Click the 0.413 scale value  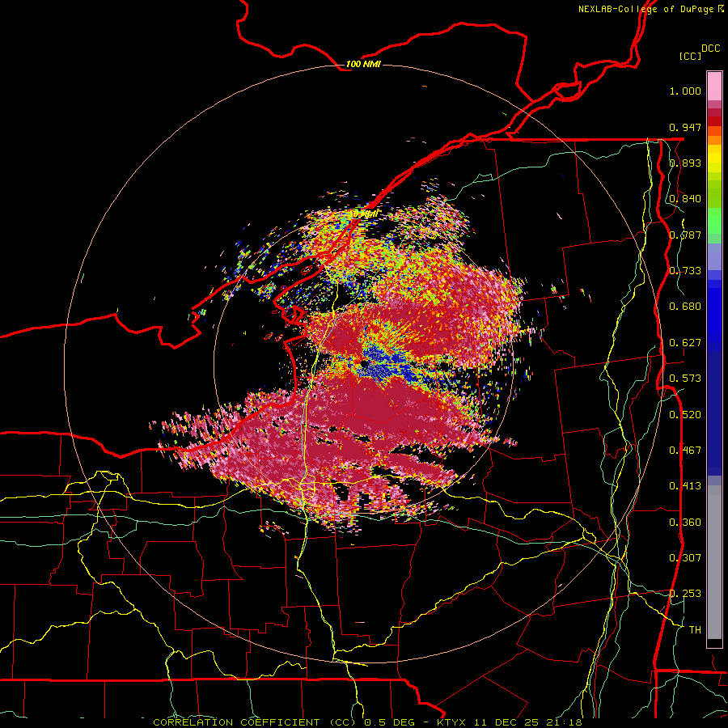[685, 486]
